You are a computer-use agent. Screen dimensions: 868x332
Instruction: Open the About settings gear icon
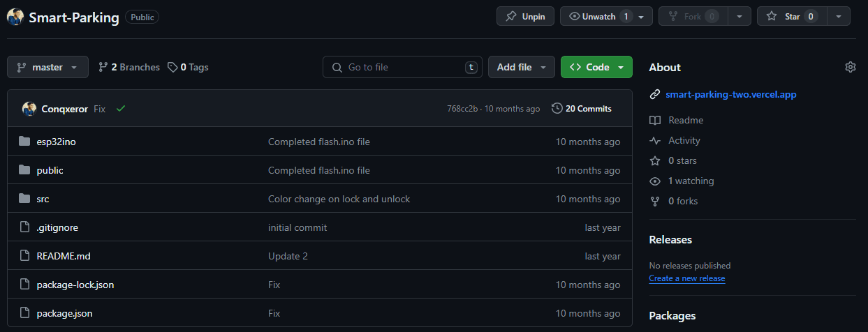850,67
